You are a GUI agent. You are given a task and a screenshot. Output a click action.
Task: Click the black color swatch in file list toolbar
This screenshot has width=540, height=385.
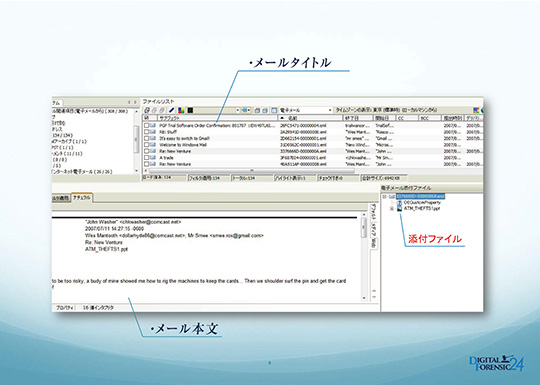190,110
